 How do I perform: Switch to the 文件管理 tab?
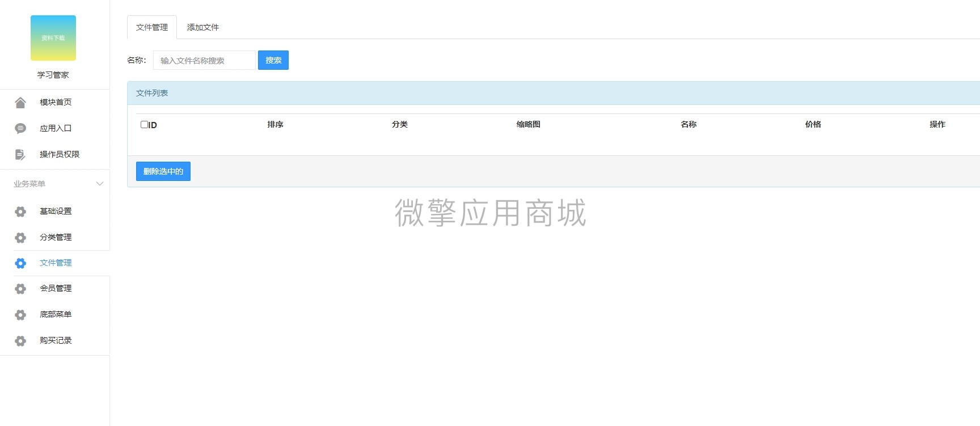(x=152, y=27)
